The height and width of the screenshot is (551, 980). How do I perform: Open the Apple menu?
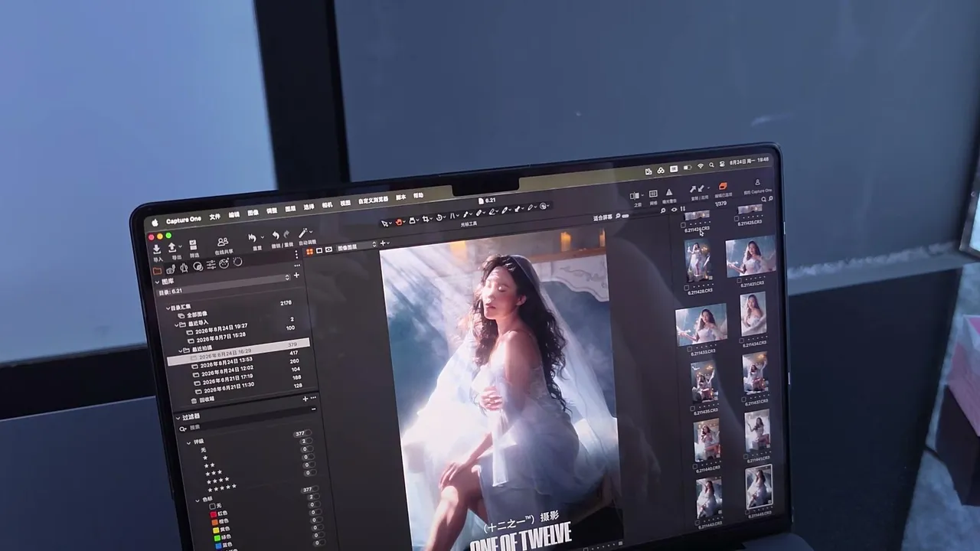click(x=154, y=223)
